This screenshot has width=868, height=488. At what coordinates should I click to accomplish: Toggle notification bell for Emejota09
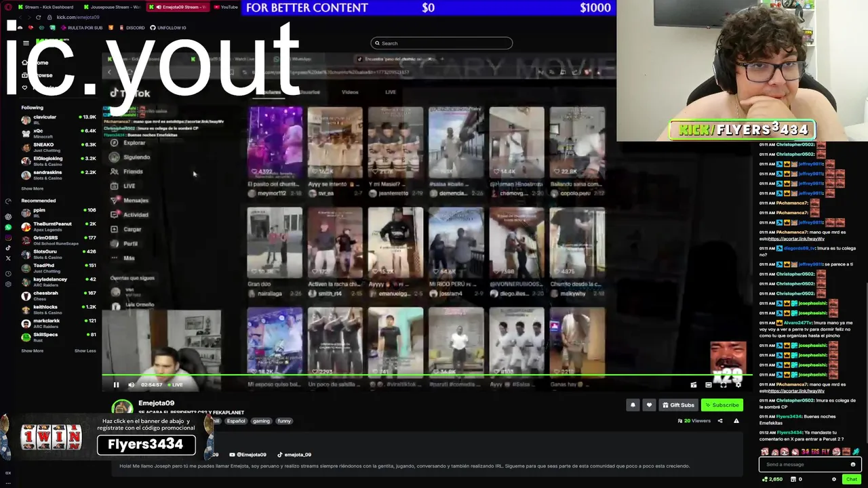(633, 405)
